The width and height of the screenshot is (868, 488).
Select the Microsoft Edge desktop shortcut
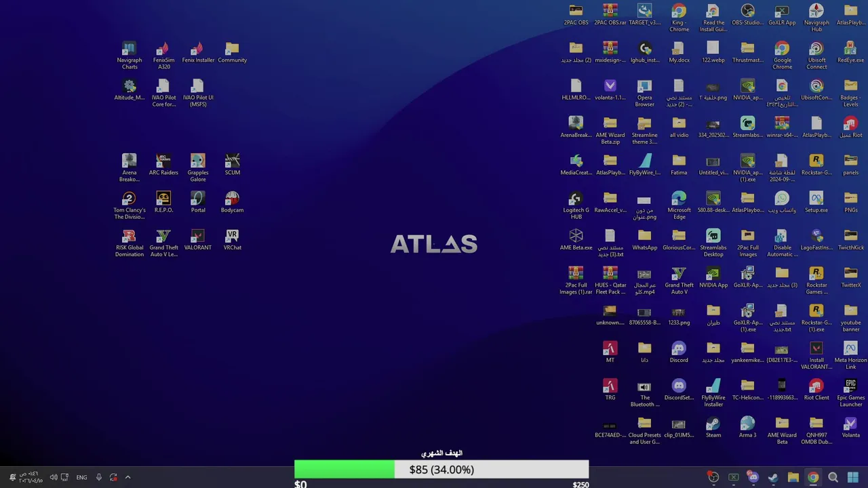click(x=679, y=205)
